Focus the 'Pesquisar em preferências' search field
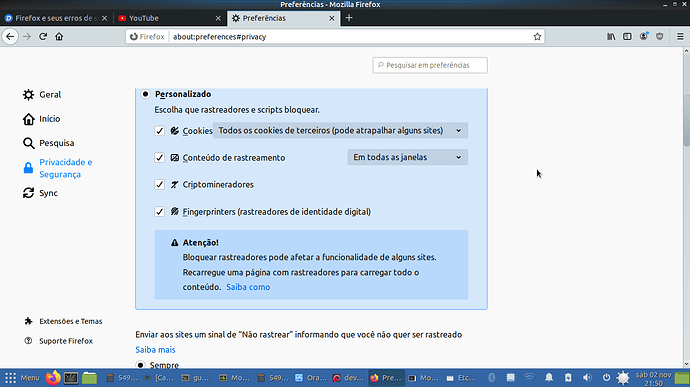The height and width of the screenshot is (387, 690). (430, 65)
